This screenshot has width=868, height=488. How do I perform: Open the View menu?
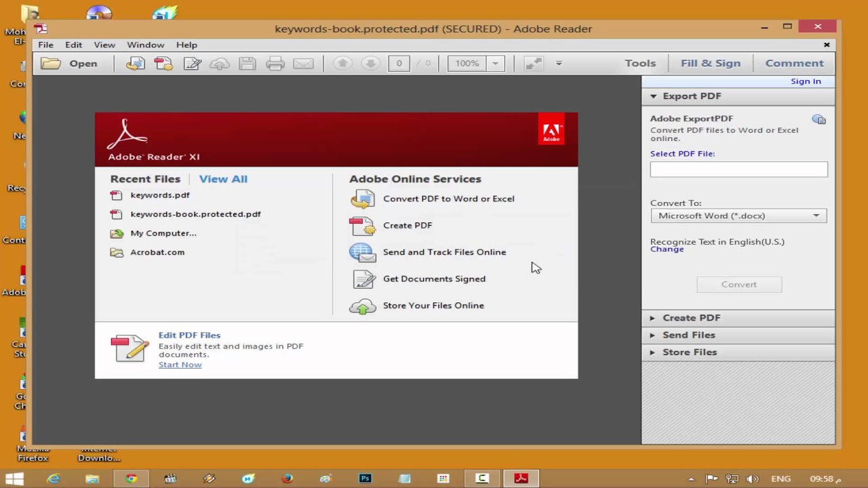coord(104,45)
